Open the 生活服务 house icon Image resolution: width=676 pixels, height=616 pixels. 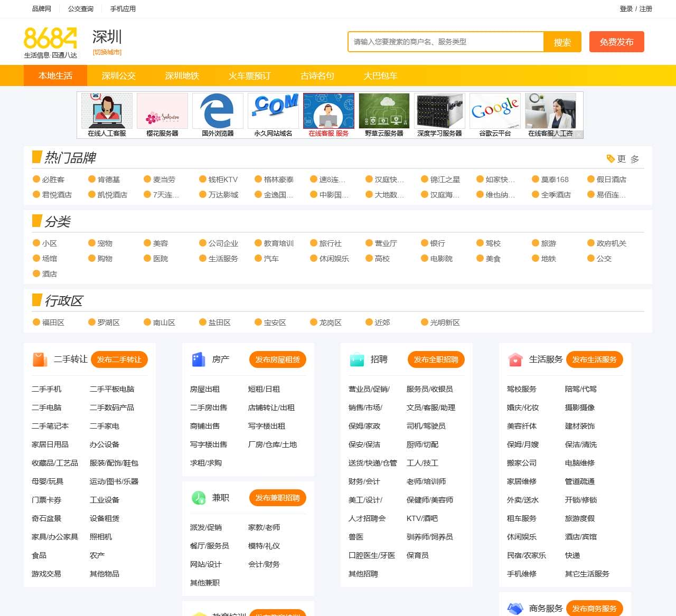515,359
